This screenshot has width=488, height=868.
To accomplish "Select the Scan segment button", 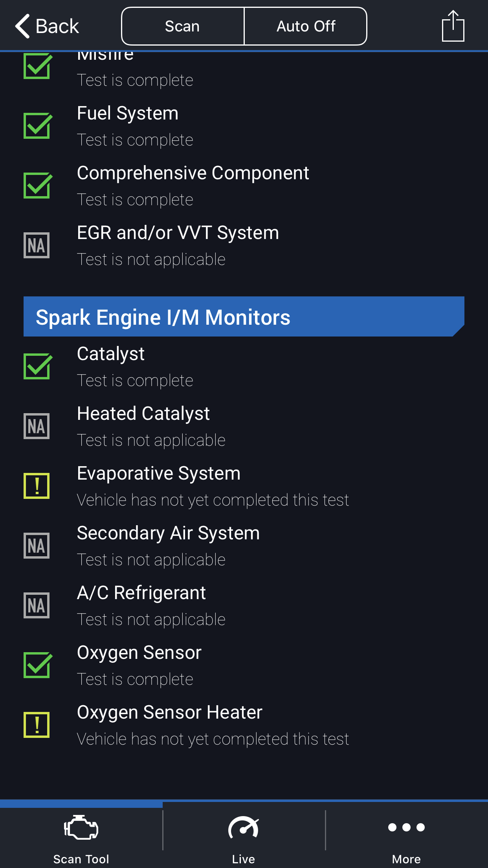I will 183,26.
